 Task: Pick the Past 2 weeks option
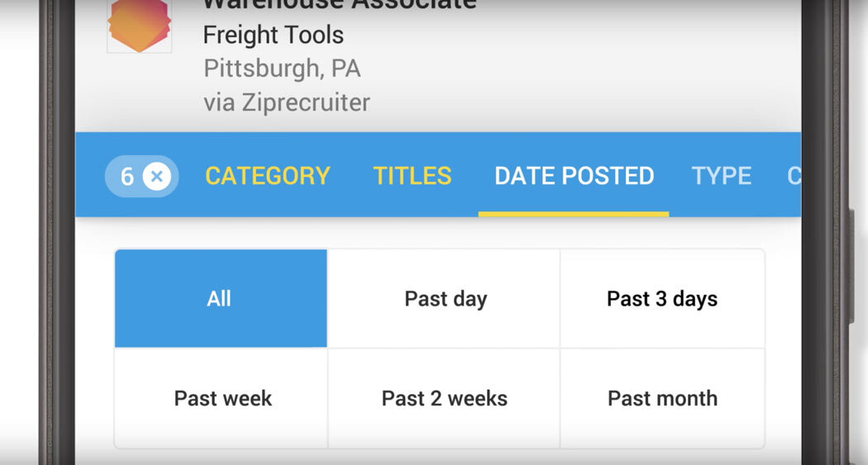click(x=444, y=398)
